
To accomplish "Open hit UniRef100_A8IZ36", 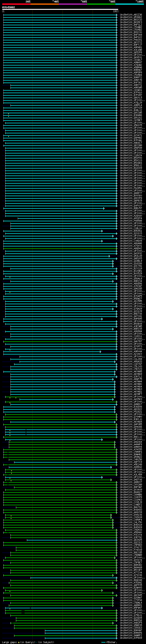I will coord(131,15).
